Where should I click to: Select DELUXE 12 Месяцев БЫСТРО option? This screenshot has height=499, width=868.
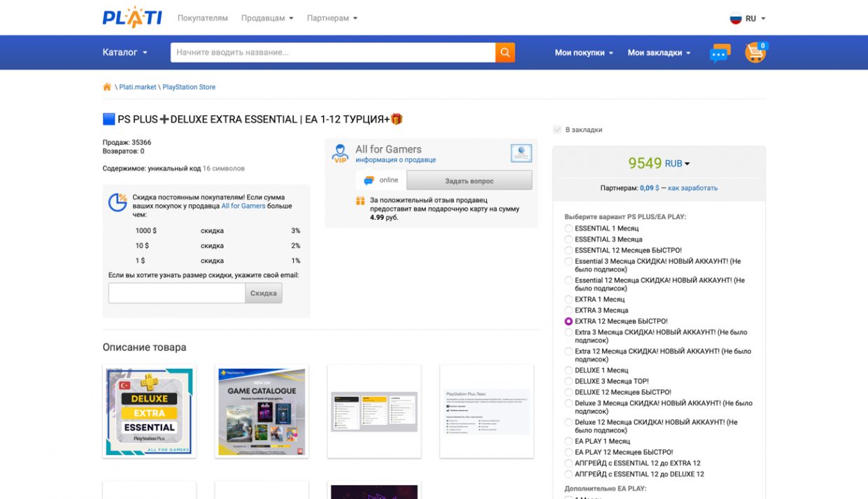coord(569,393)
